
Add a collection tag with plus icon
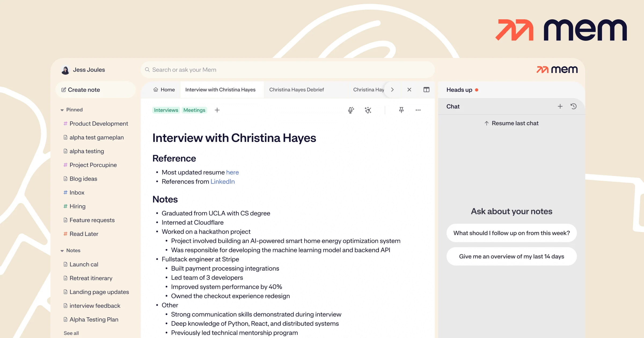[217, 110]
